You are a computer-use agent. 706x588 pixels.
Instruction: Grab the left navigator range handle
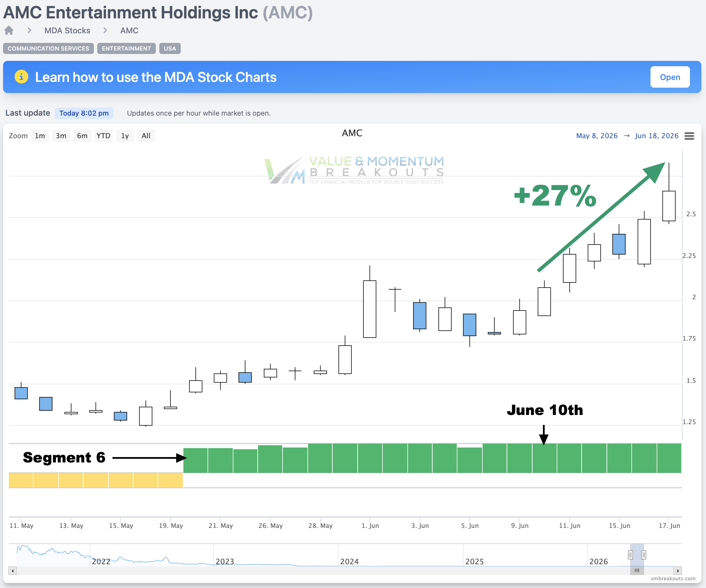[630, 555]
